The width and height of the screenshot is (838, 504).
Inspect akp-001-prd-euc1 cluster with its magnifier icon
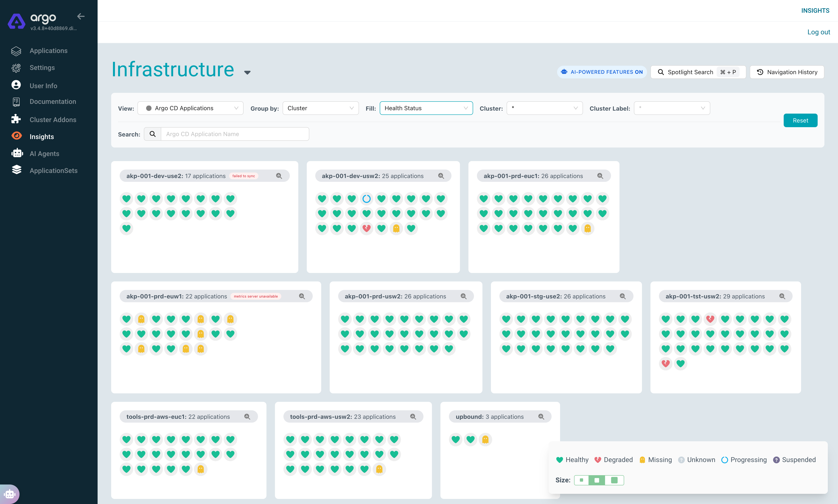click(600, 176)
